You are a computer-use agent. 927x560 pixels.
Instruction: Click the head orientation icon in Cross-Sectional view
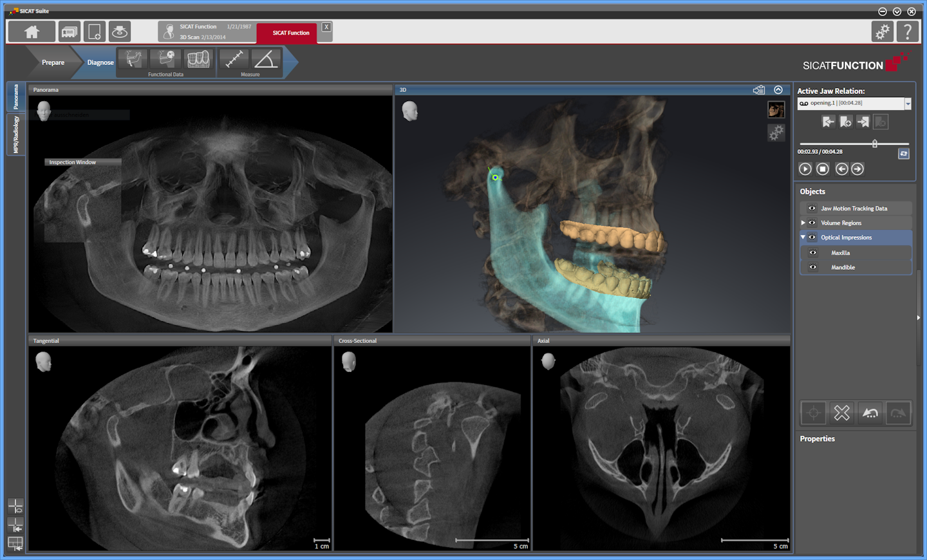click(x=348, y=362)
